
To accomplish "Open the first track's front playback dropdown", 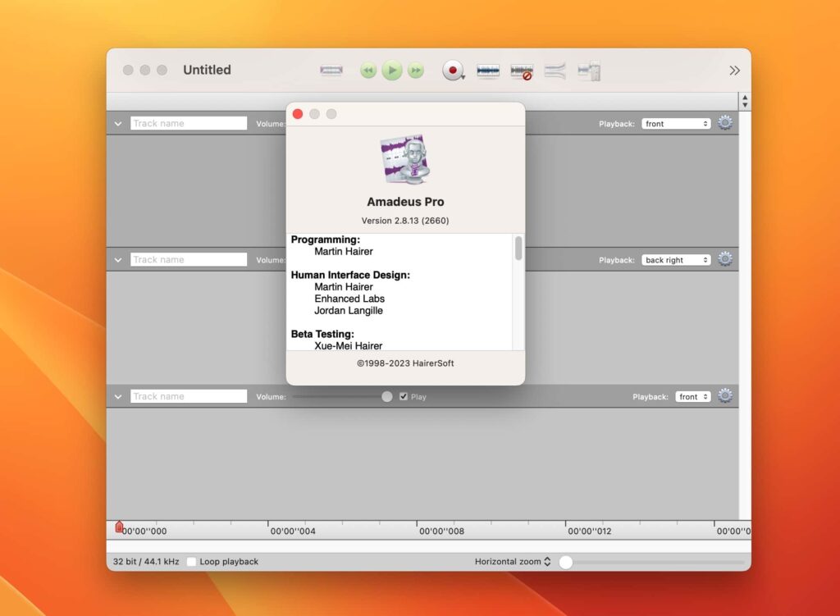I will (x=676, y=123).
